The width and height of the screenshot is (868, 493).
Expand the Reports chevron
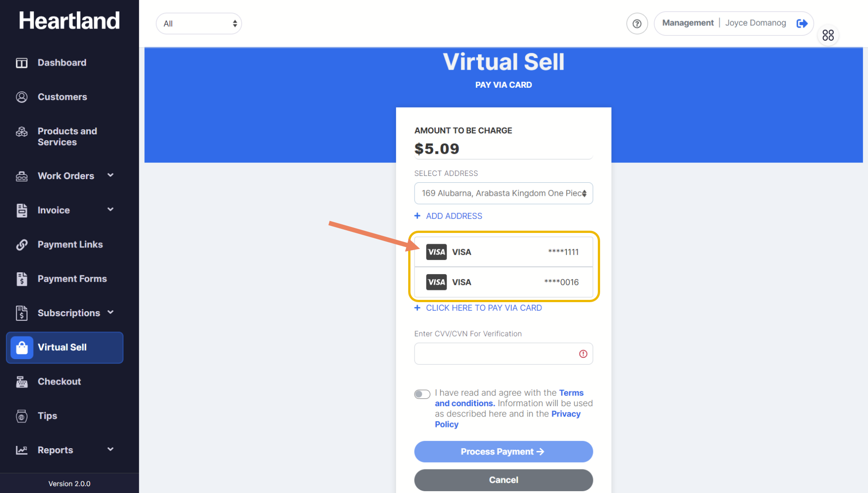tap(110, 450)
